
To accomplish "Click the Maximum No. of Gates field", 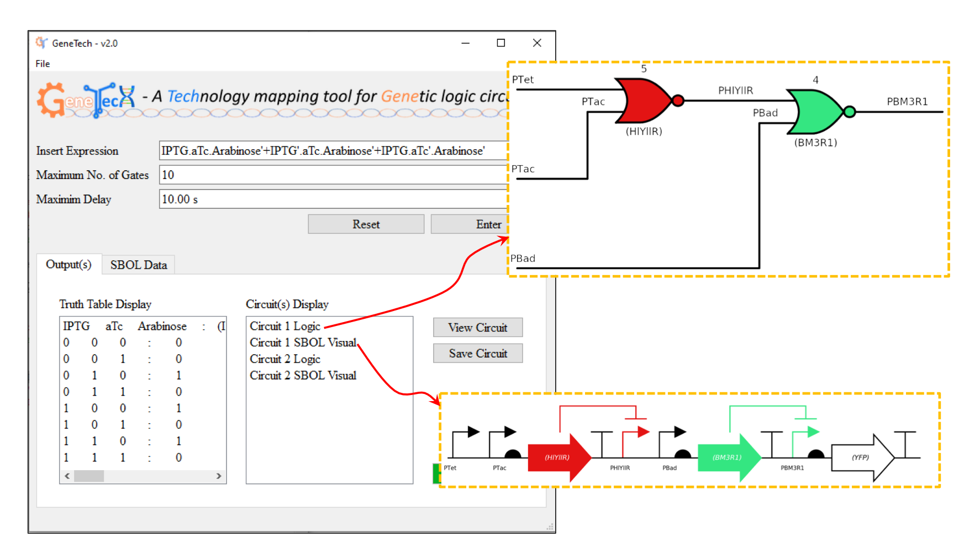I will [x=331, y=175].
